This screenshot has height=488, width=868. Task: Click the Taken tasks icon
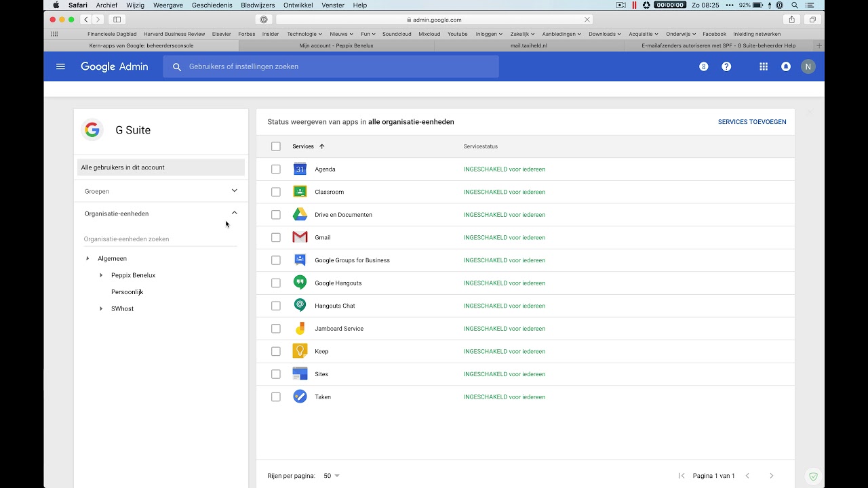coord(300,396)
